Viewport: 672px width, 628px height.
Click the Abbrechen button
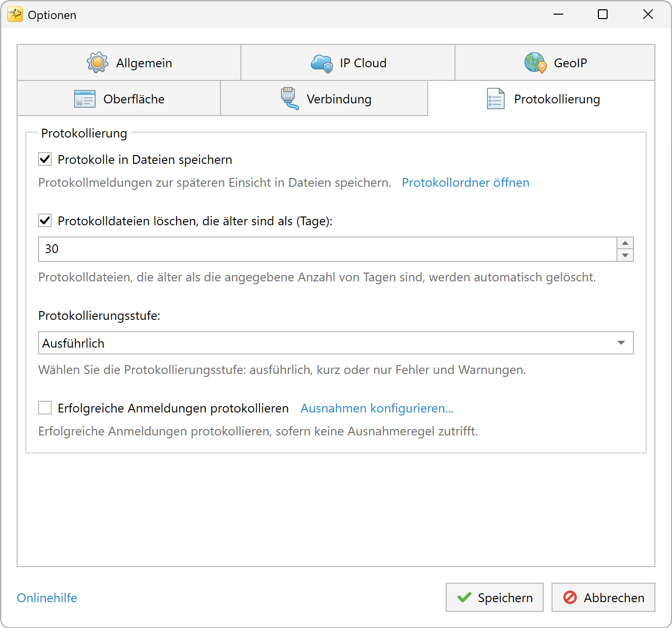[x=603, y=597]
